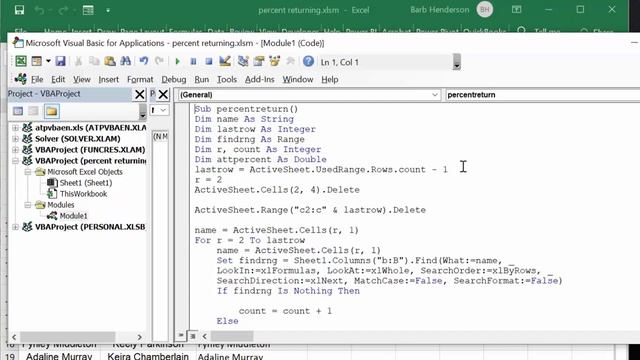Image resolution: width=640 pixels, height=360 pixels.
Task: Open the Window menu
Action: (298, 80)
